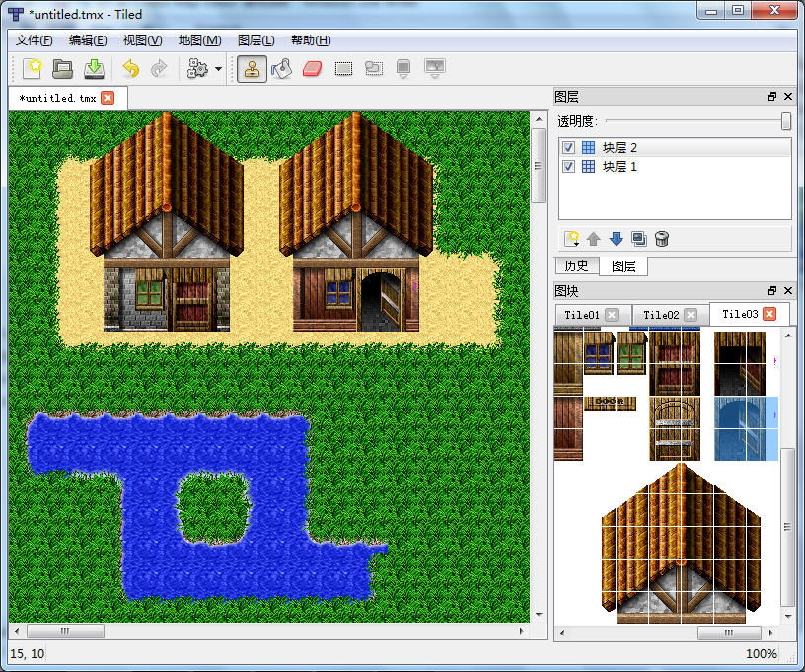Pick the green window tile in tileset
Viewport: 805px width, 672px height.
pyautogui.click(x=631, y=354)
